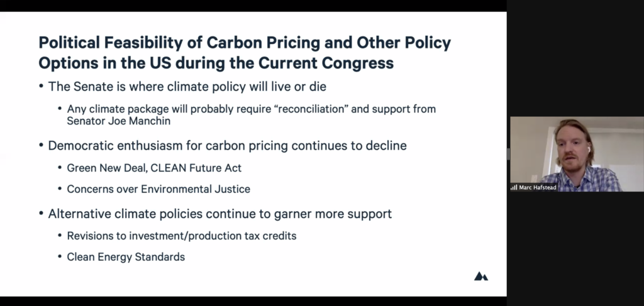Click the blank white area below Clean Energy Standards

point(252,278)
